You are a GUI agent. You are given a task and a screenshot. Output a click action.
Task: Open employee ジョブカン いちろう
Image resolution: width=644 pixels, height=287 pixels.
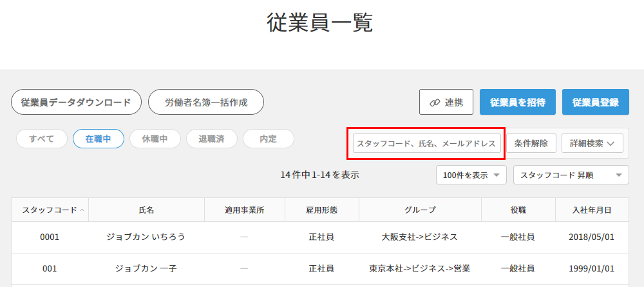(x=146, y=237)
